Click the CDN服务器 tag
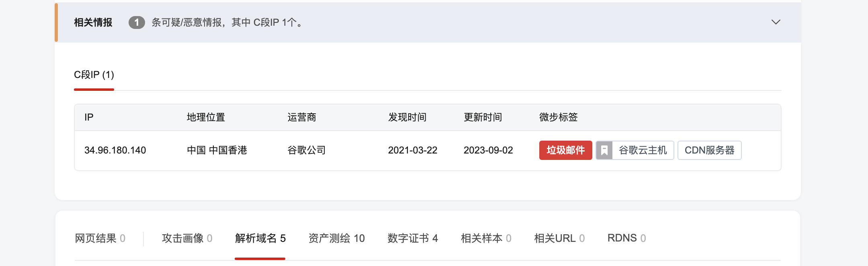Viewport: 868px width, 266px height. click(x=709, y=150)
